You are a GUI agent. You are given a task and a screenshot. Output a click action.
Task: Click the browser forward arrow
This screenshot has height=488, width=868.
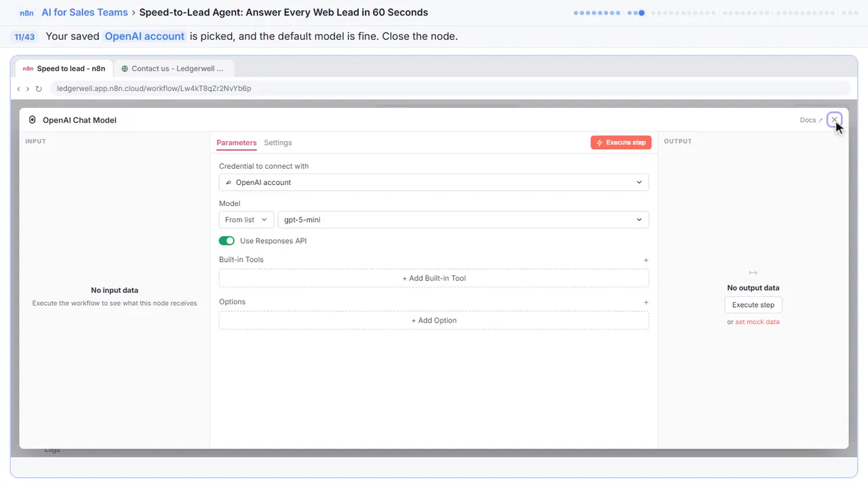tap(28, 89)
